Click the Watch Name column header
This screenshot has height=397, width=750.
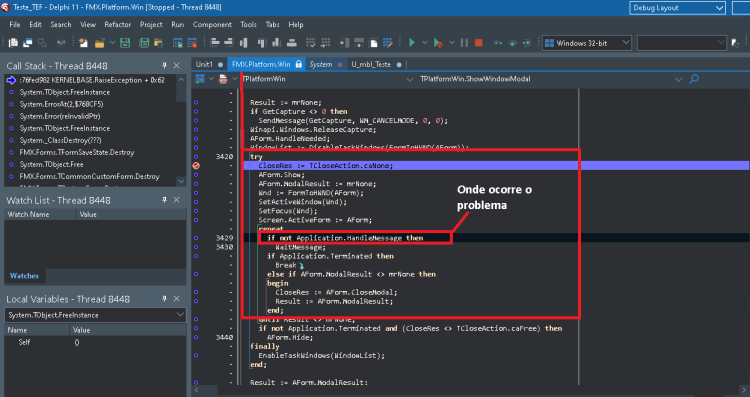40,214
